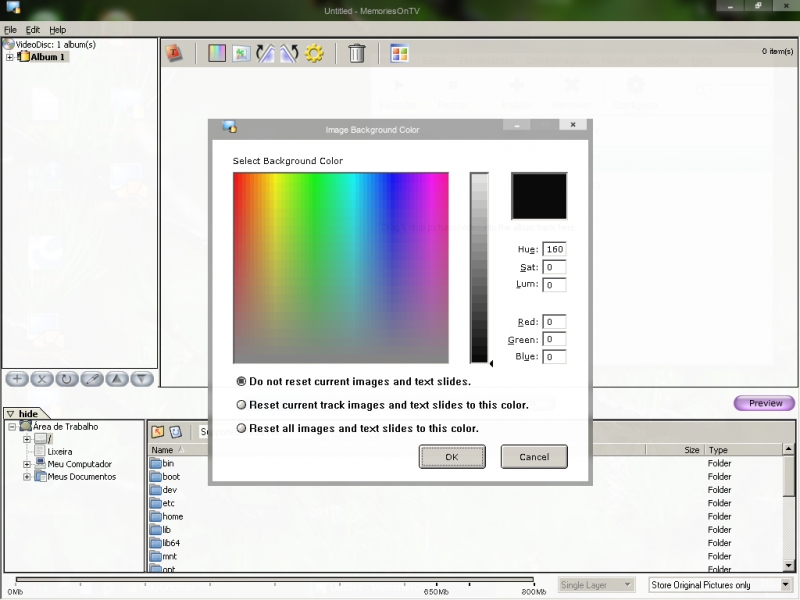Click the rotate left toolbar icon

(x=265, y=53)
